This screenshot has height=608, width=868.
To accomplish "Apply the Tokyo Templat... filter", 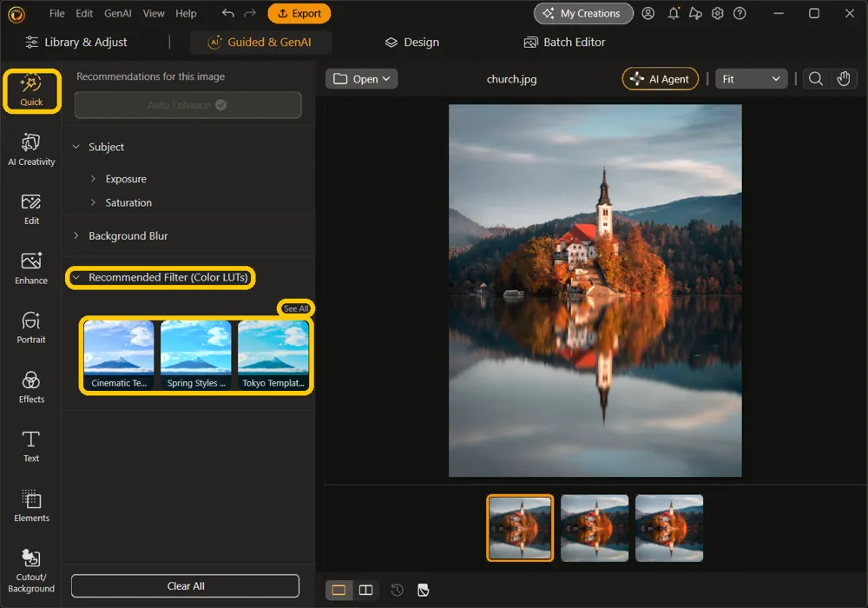I will pyautogui.click(x=273, y=355).
